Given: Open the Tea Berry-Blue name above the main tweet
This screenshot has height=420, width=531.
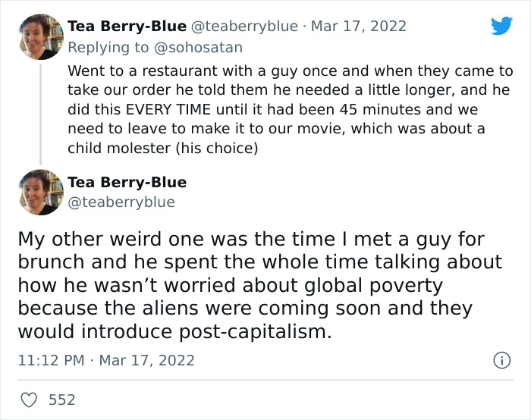Looking at the screenshot, I should [127, 183].
